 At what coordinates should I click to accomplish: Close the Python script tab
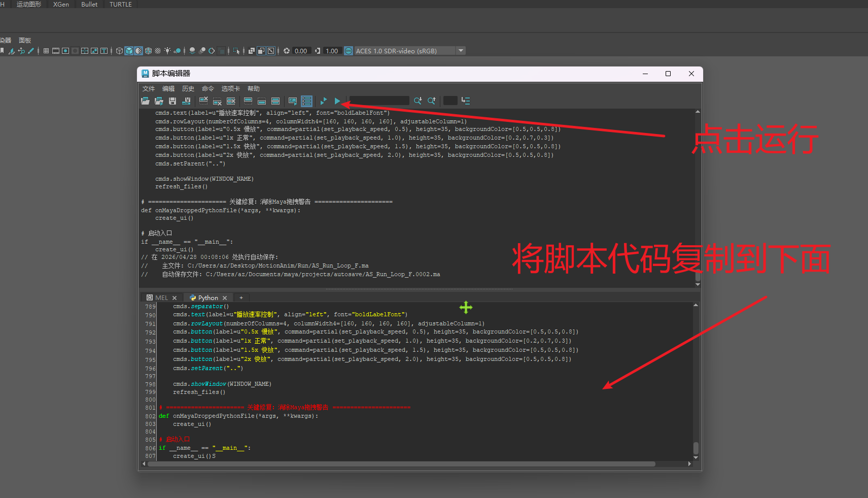coord(225,297)
